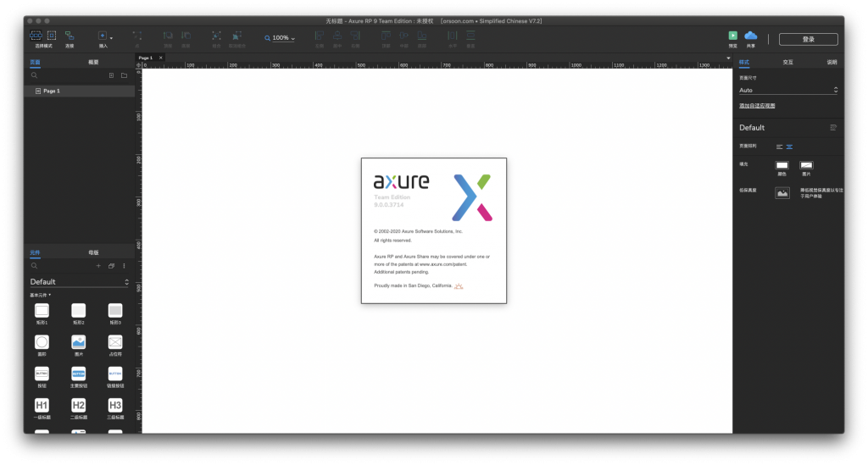Select the Rectangle 3 (矩形3) widget

tap(115, 313)
